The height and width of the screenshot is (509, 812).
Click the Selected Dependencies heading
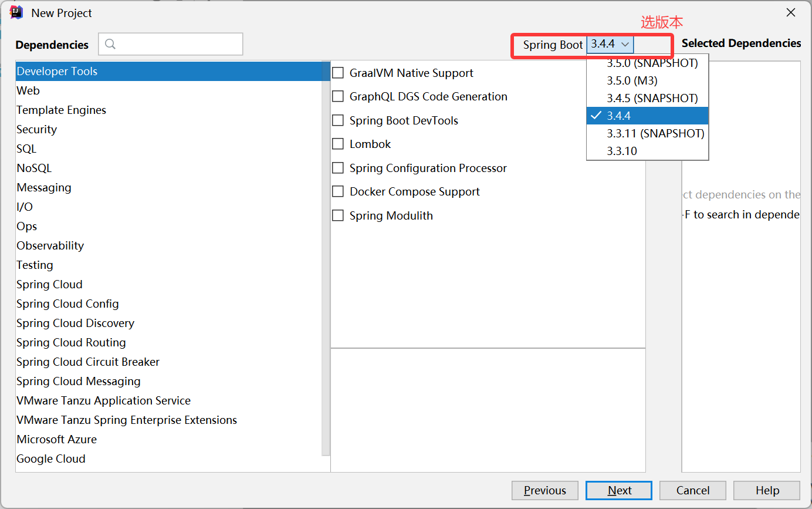point(741,43)
